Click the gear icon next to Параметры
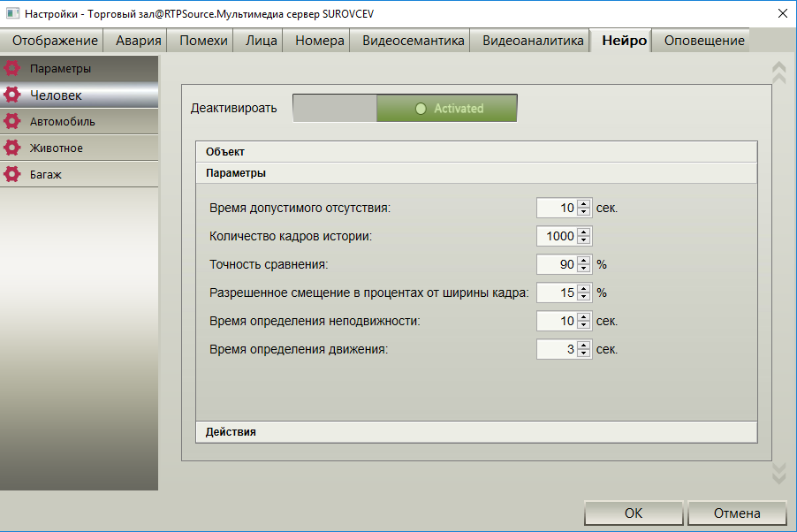The width and height of the screenshot is (797, 532). point(12,68)
